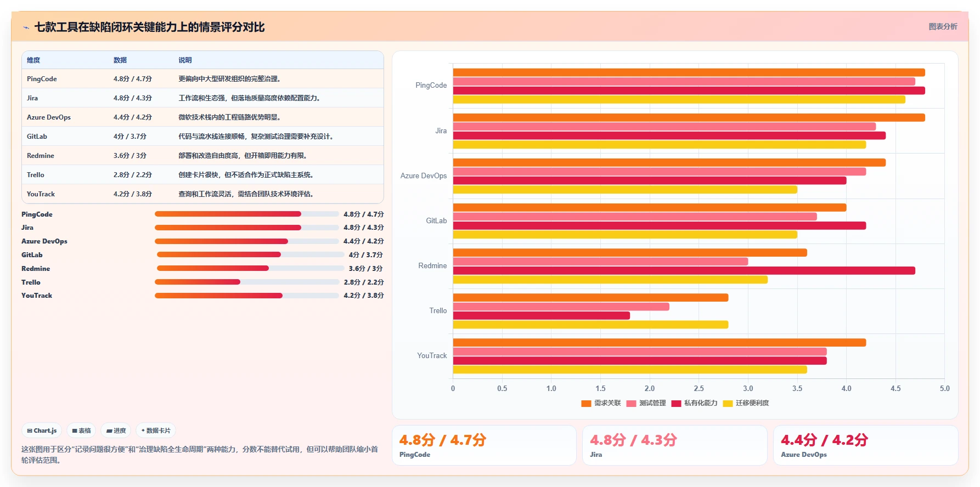Select the 数据卡片 tag chip
This screenshot has height=487, width=980.
point(156,431)
